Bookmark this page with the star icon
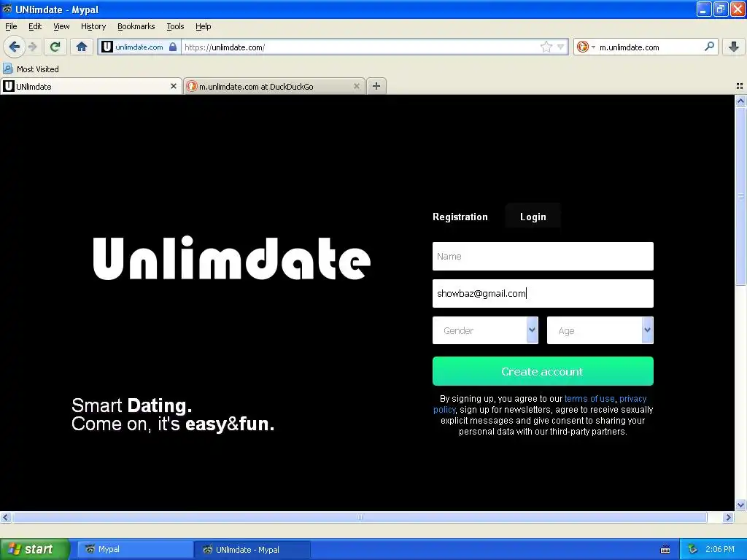747x560 pixels. coord(546,47)
